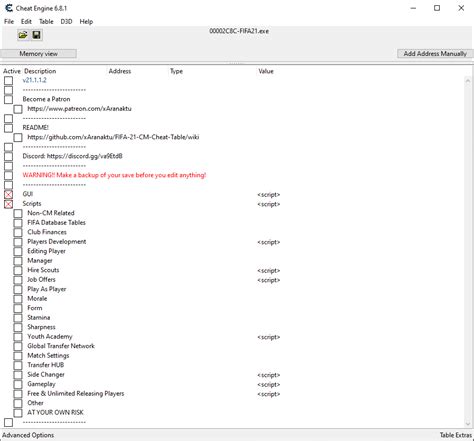Toggle the Play As Player checkbox
Viewport: 474px width, 441px height.
18,289
